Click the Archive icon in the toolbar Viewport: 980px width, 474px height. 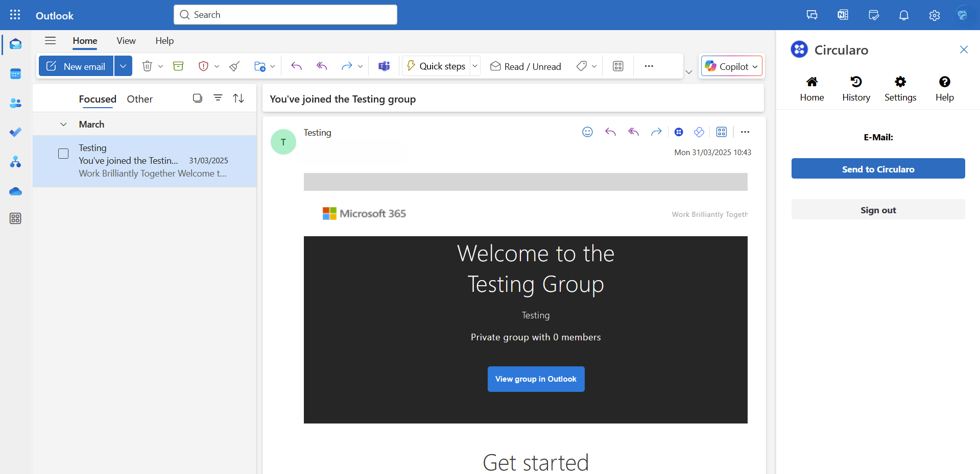point(178,66)
